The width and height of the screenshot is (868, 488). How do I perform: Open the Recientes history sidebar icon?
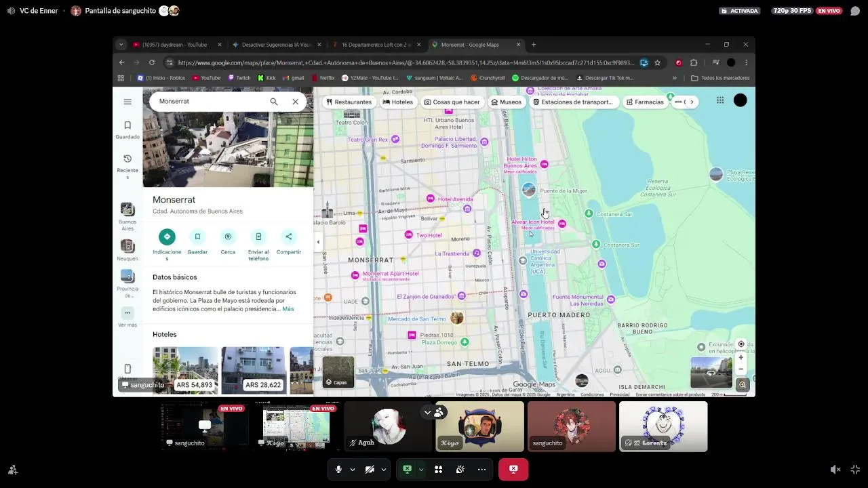coord(127,166)
